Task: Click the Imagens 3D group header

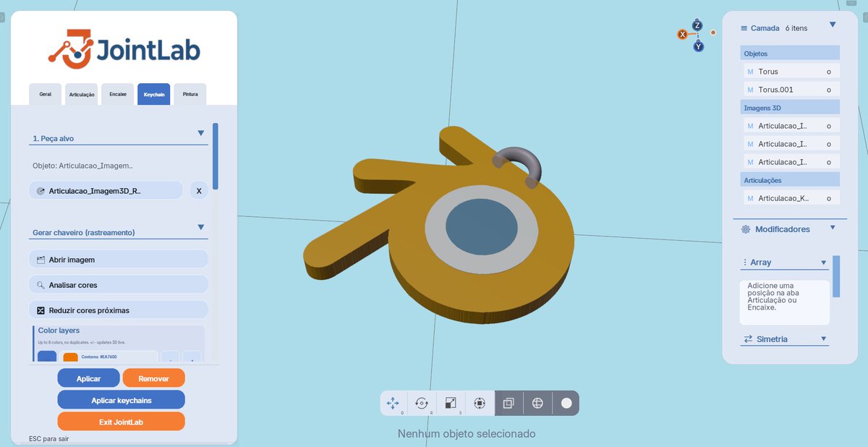Action: pyautogui.click(x=790, y=108)
